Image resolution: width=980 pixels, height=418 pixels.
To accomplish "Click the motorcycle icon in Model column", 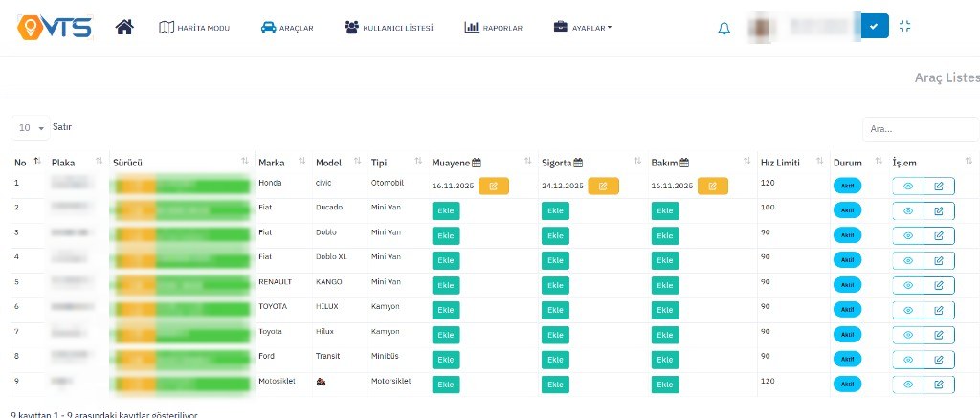I will 322,382.
